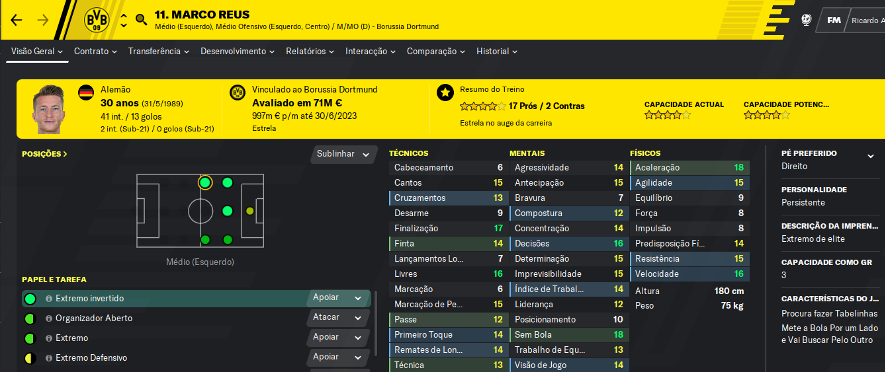Viewport: 885px width, 372px height.
Task: Select the yellow striker position dot
Action: [x=250, y=211]
